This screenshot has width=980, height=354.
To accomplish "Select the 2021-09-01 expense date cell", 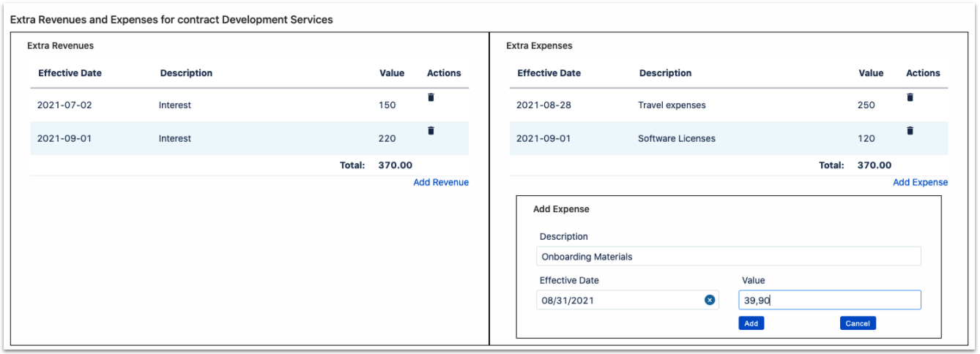I will tap(543, 139).
